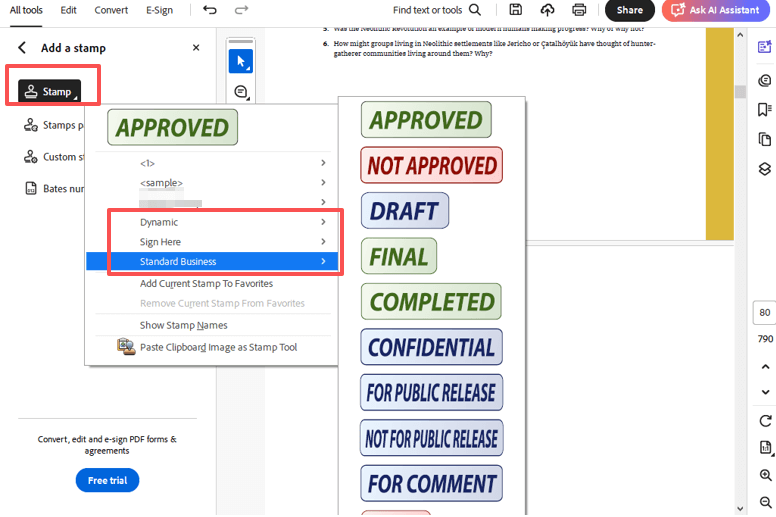The image size is (776, 517).
Task: Open the Stamp dropdown button
Action: (x=49, y=92)
